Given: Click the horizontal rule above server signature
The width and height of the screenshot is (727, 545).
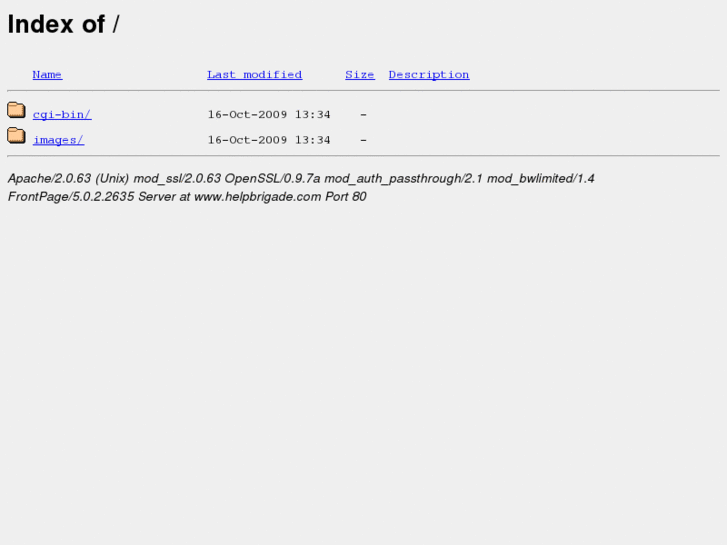Looking at the screenshot, I should coord(364,156).
